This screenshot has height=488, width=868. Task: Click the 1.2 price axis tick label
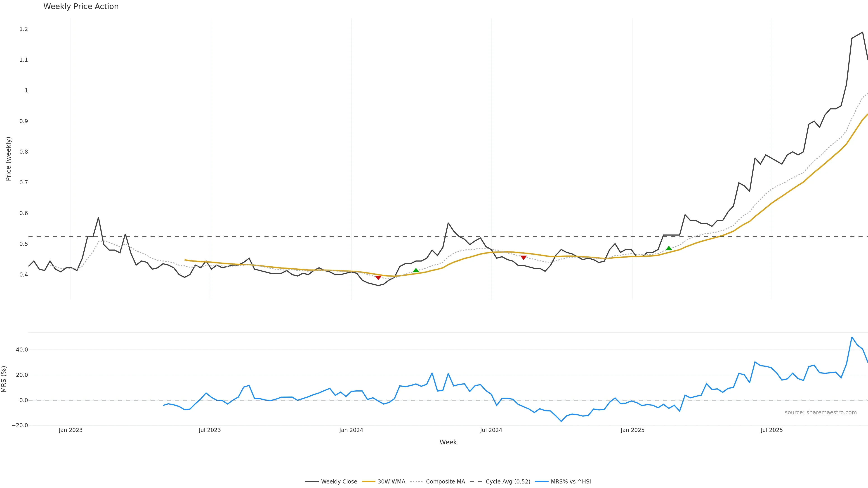click(x=24, y=29)
